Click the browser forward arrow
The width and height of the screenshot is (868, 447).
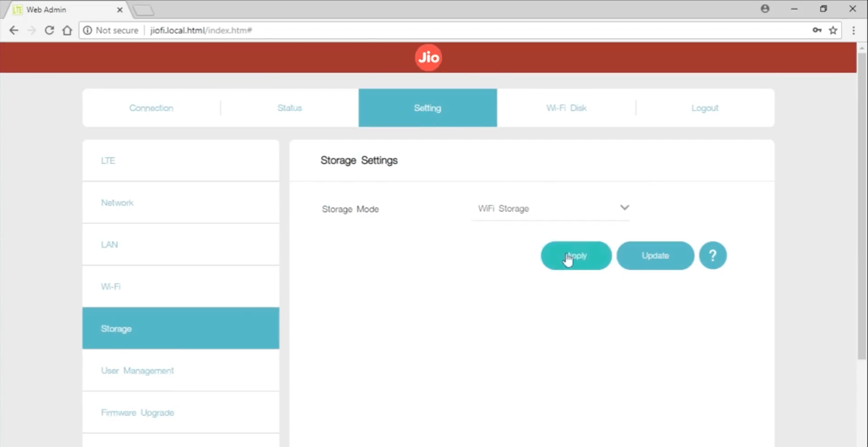coord(31,30)
